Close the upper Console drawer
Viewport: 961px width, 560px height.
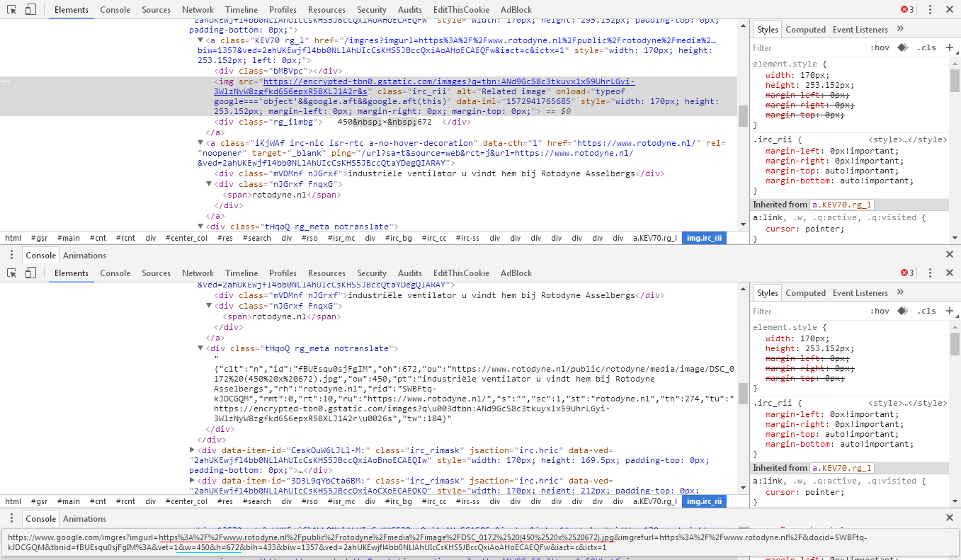(950, 255)
